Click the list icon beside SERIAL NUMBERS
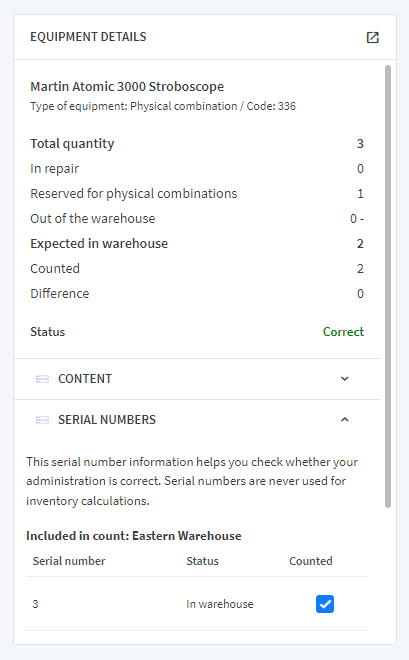Screen dimensions: 409x660 point(42,420)
